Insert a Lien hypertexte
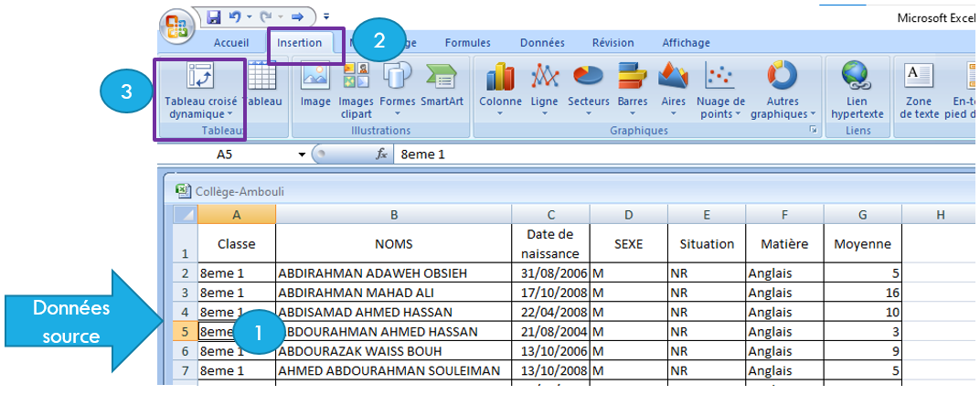Screen dimensions: 980x395 [857, 91]
